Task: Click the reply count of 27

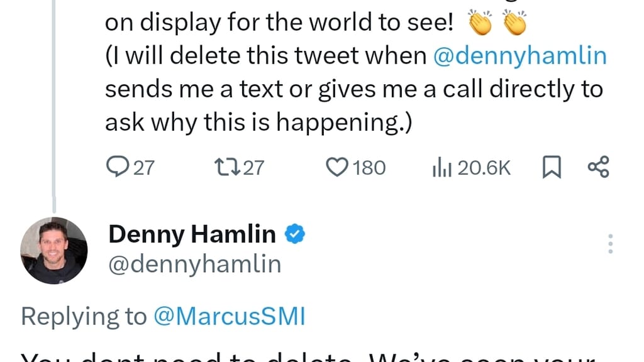Action: pos(144,168)
